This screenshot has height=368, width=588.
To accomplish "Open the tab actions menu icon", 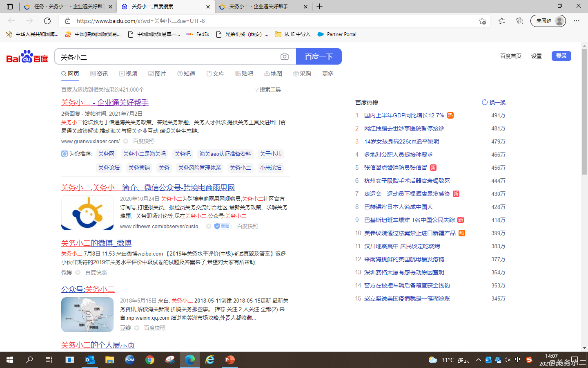I will pyautogui.click(x=10, y=7).
